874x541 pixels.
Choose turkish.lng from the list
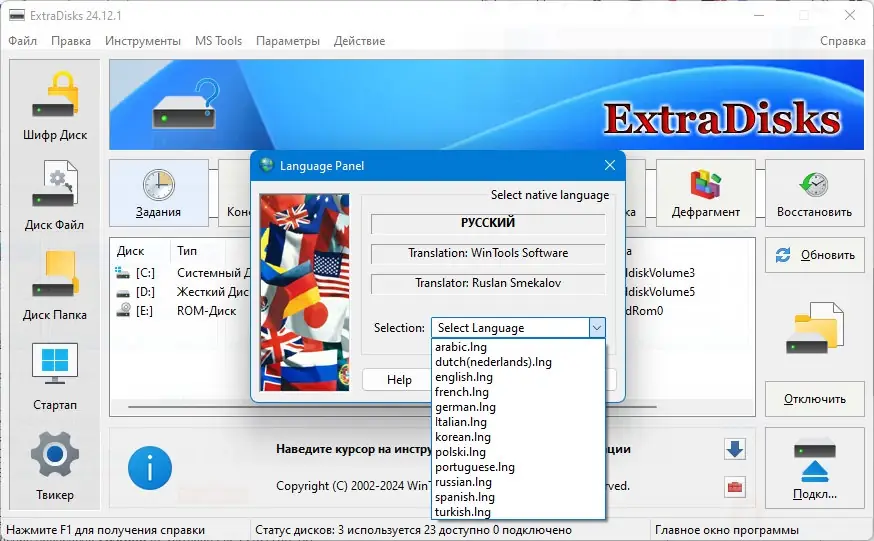pos(518,512)
